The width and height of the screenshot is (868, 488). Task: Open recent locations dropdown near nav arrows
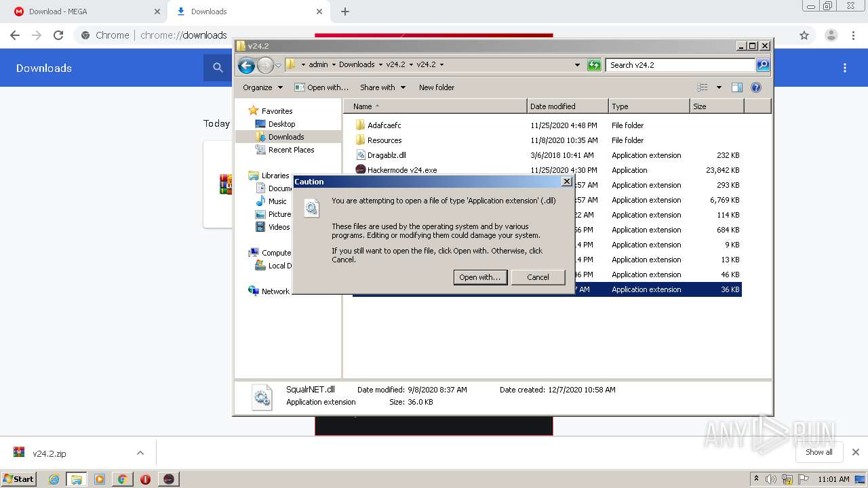(x=278, y=65)
